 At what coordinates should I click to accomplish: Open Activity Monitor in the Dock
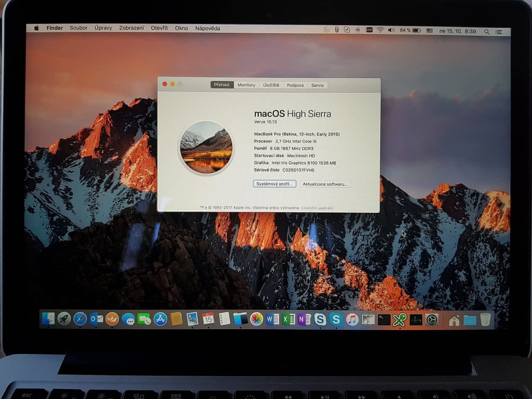pos(416,319)
